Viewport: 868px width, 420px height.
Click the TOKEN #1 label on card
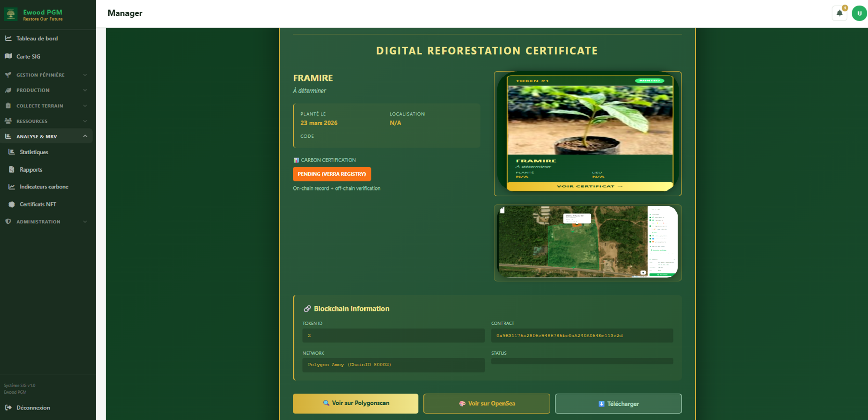pos(532,81)
